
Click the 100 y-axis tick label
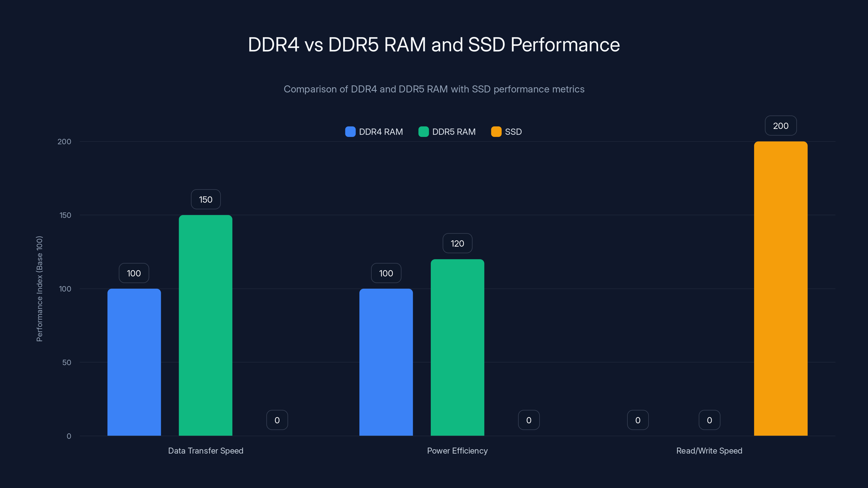pyautogui.click(x=65, y=289)
